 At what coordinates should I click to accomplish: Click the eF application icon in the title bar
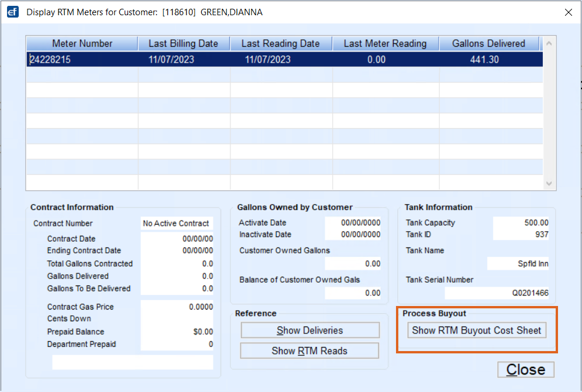12,11
